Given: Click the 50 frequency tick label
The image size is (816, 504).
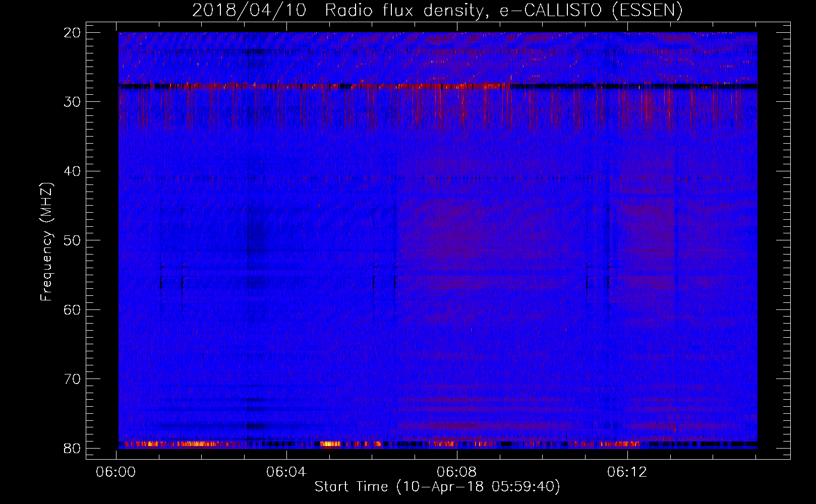Looking at the screenshot, I should point(72,240).
